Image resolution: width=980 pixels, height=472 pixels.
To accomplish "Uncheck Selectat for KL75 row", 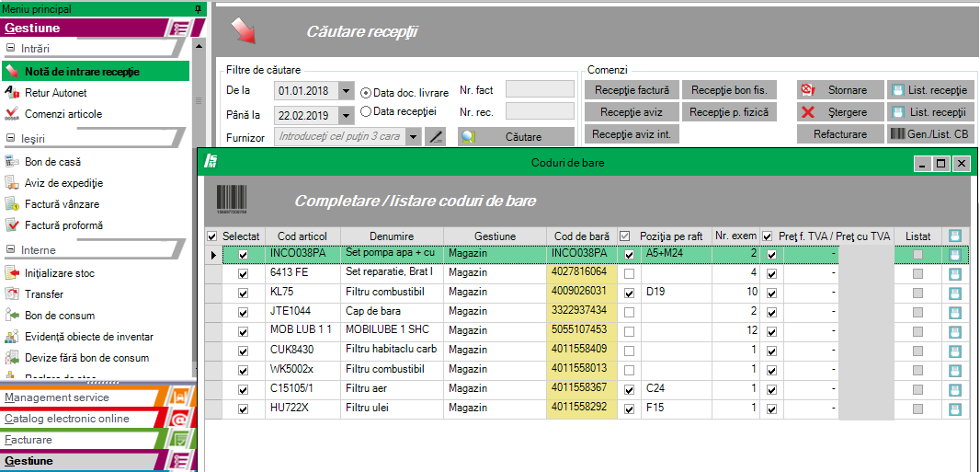I will pyautogui.click(x=243, y=292).
